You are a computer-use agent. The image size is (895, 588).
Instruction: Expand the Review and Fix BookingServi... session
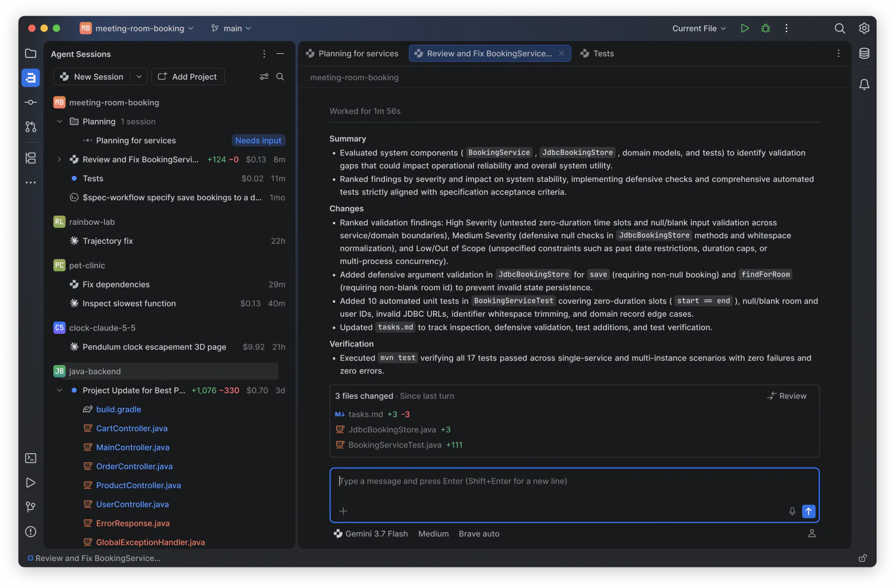click(59, 159)
